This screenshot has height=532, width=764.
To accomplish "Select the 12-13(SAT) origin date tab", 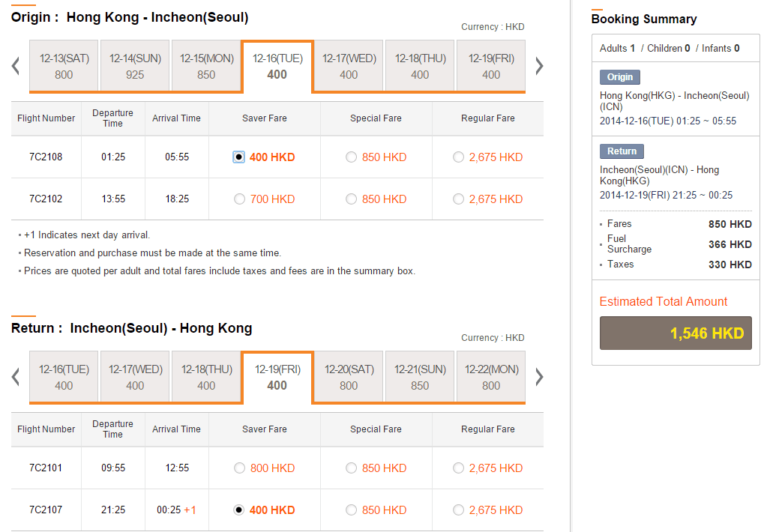I will [x=64, y=66].
